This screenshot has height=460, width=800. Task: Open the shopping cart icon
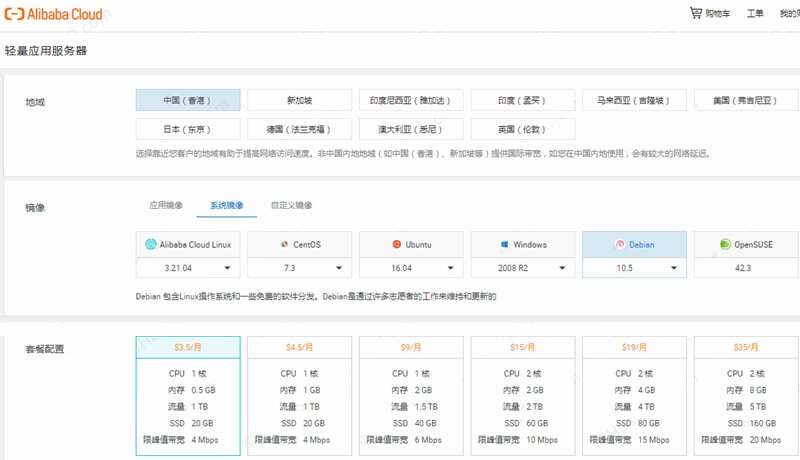pyautogui.click(x=695, y=13)
